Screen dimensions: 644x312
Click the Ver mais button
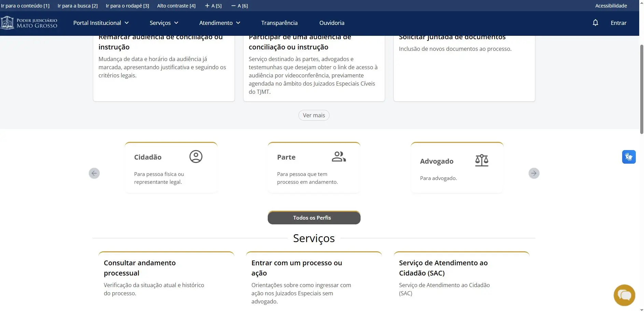[x=313, y=115]
